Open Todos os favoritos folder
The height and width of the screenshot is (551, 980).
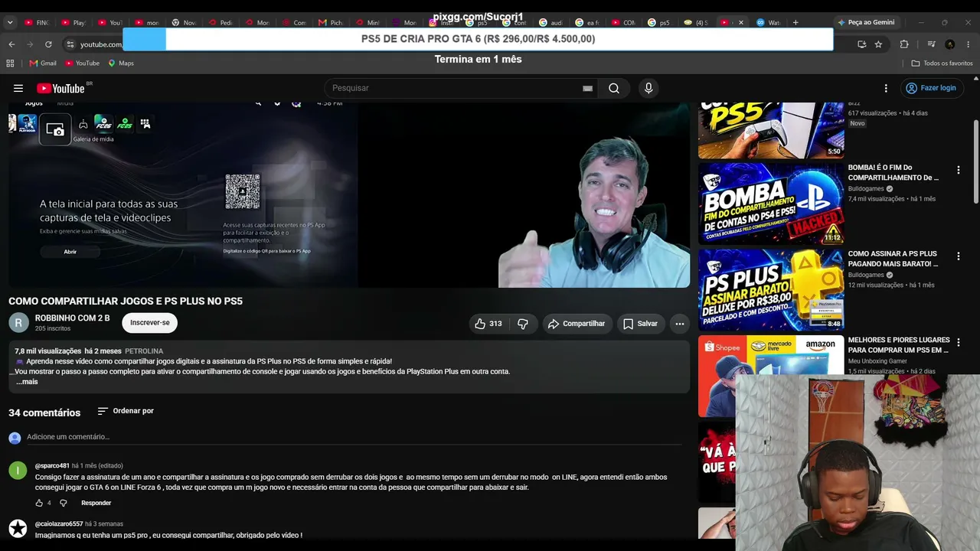[x=942, y=64]
